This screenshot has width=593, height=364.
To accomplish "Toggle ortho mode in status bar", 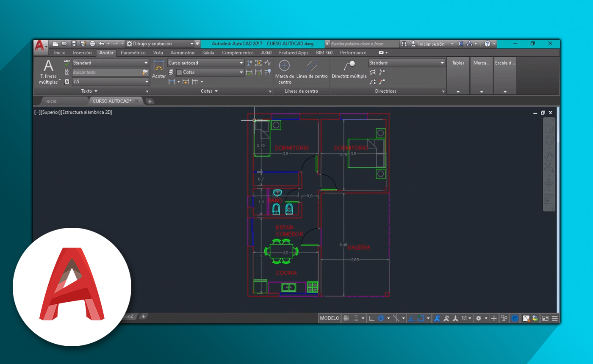I will [371, 318].
